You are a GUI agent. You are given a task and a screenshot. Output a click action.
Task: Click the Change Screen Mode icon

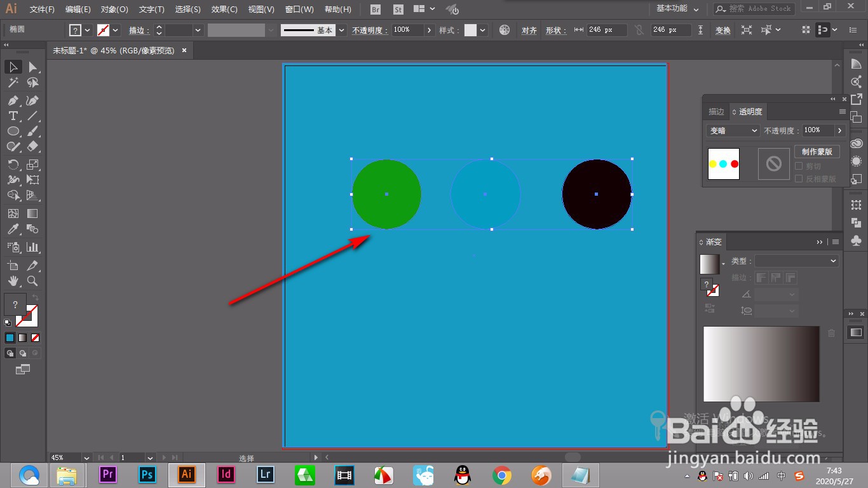coord(23,369)
